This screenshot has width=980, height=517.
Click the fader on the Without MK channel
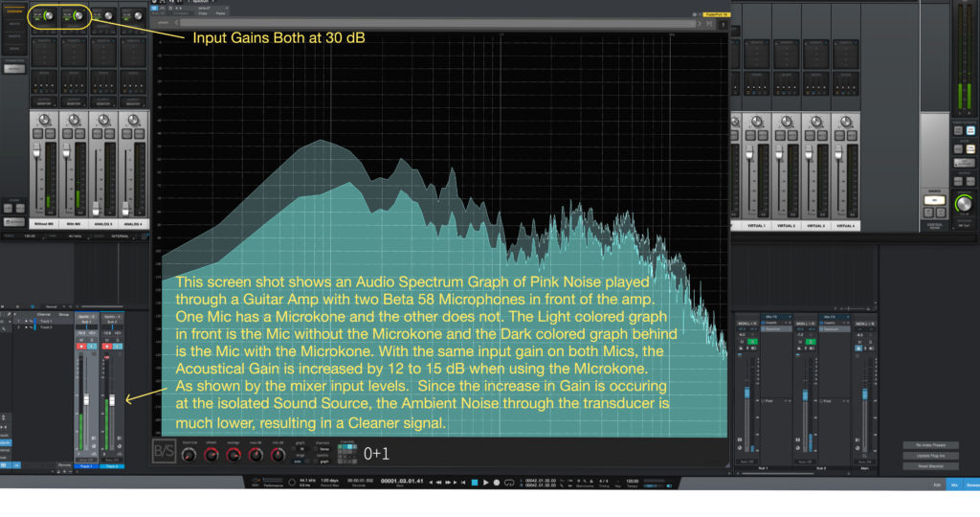37,150
